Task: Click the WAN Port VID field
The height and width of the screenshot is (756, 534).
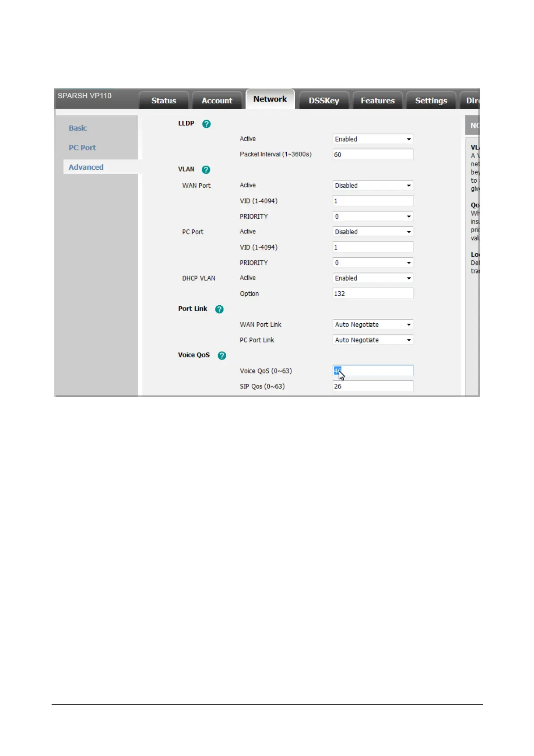Action: coord(373,201)
